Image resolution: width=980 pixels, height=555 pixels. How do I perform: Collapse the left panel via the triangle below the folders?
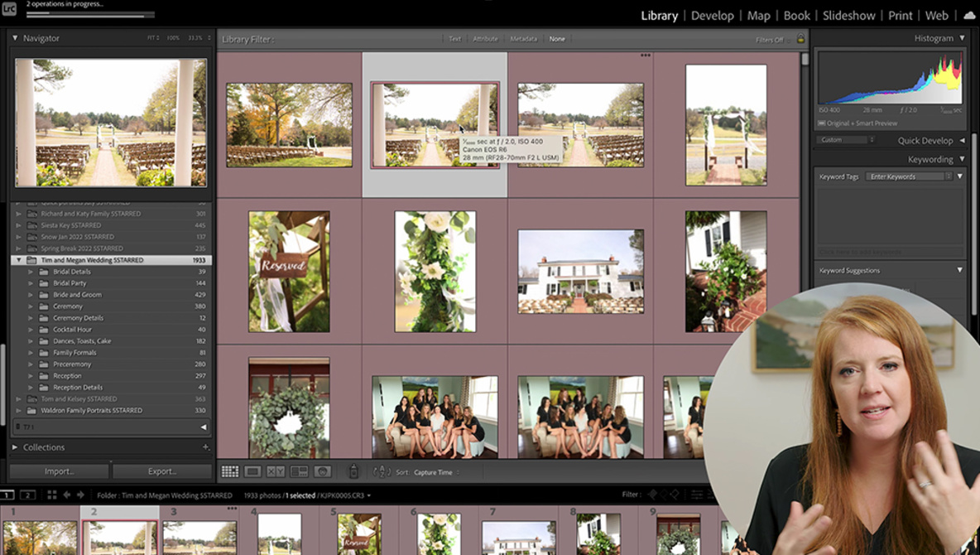click(x=203, y=427)
